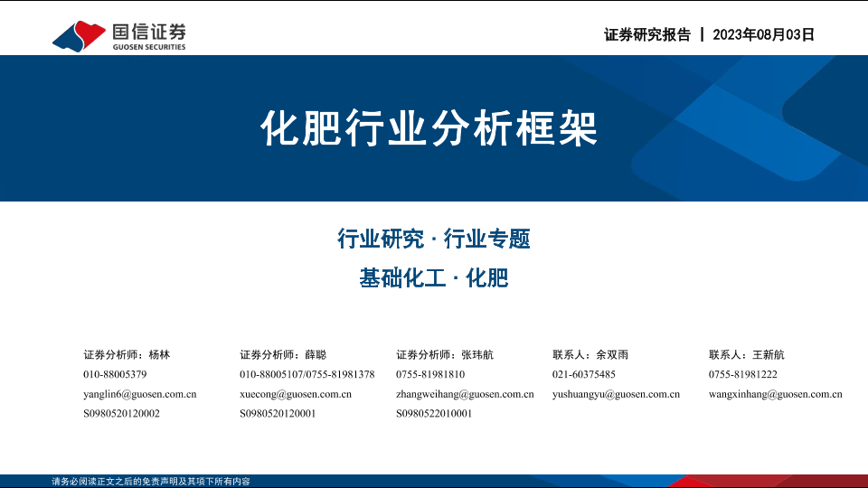Click analyst name 薛聪
The width and height of the screenshot is (868, 488).
316,354
